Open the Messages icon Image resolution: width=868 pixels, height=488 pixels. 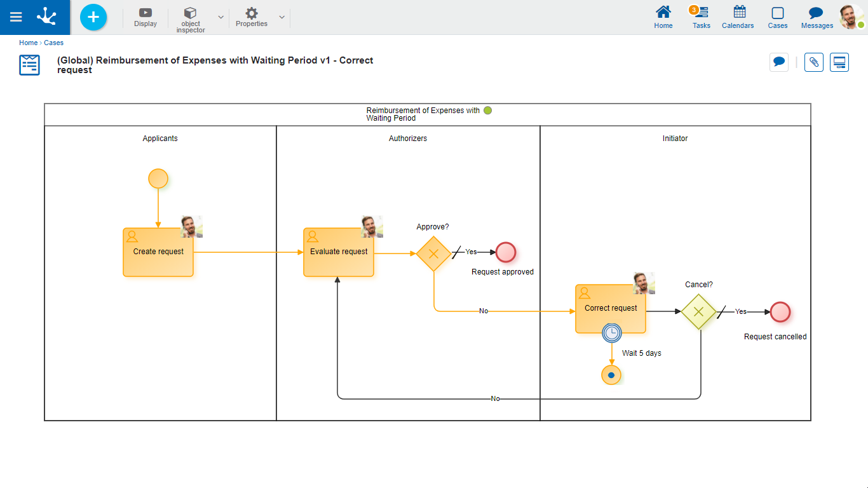click(x=817, y=17)
